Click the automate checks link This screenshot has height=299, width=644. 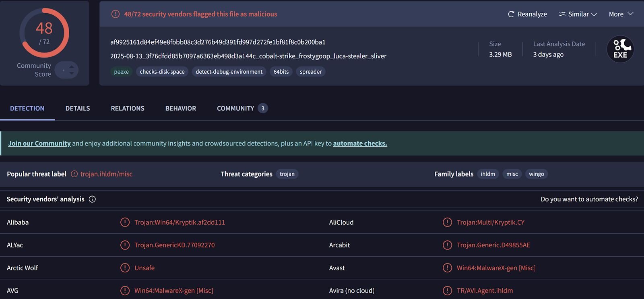pyautogui.click(x=360, y=143)
